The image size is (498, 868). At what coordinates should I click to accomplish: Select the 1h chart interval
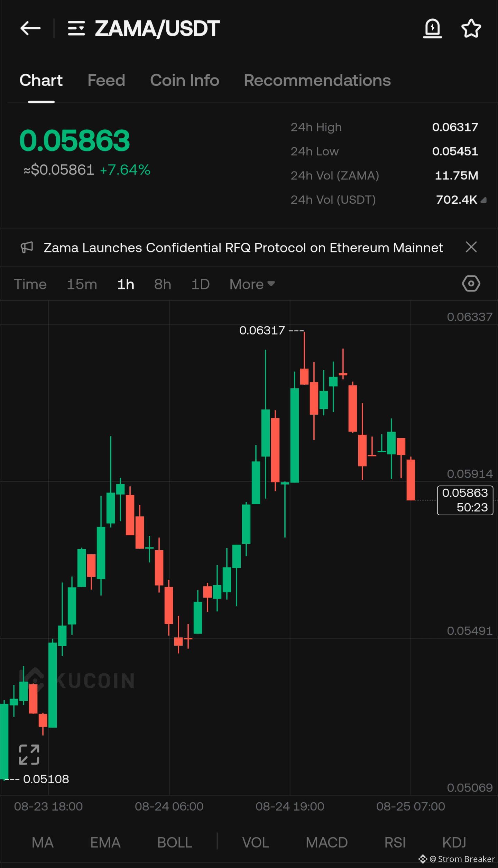pos(126,284)
